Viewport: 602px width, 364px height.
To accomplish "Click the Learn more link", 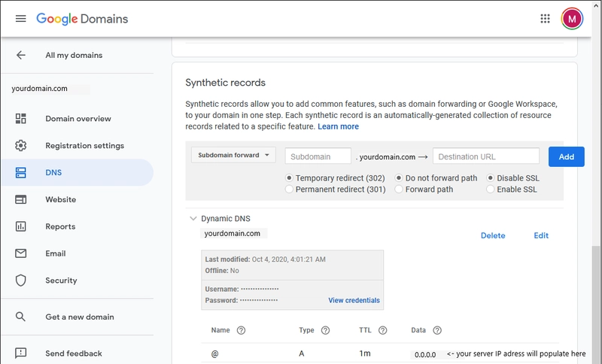I will tap(338, 126).
